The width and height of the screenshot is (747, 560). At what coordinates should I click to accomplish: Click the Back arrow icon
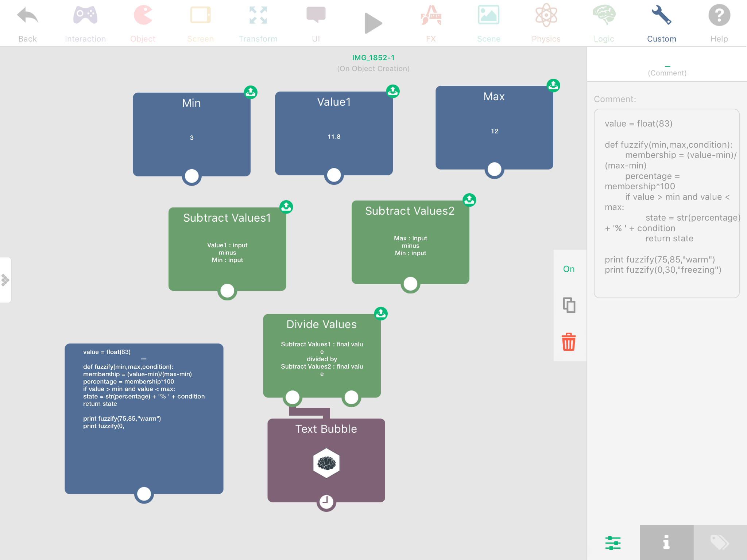point(27,16)
